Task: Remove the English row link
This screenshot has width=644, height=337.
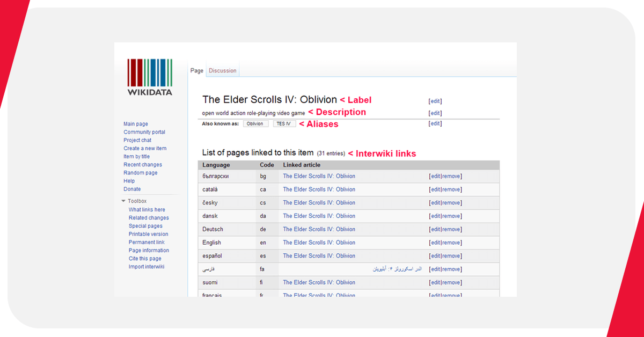Action: [451, 243]
